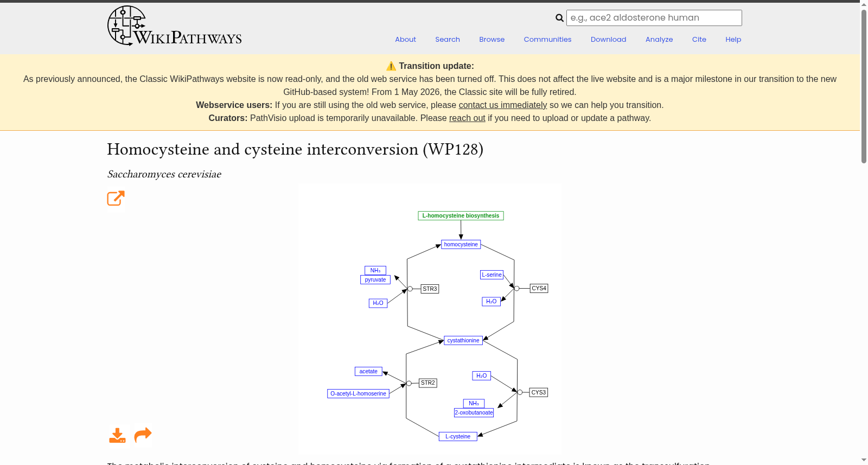Select the acetate node
Viewport: 868px width, 465px height.
pos(368,372)
